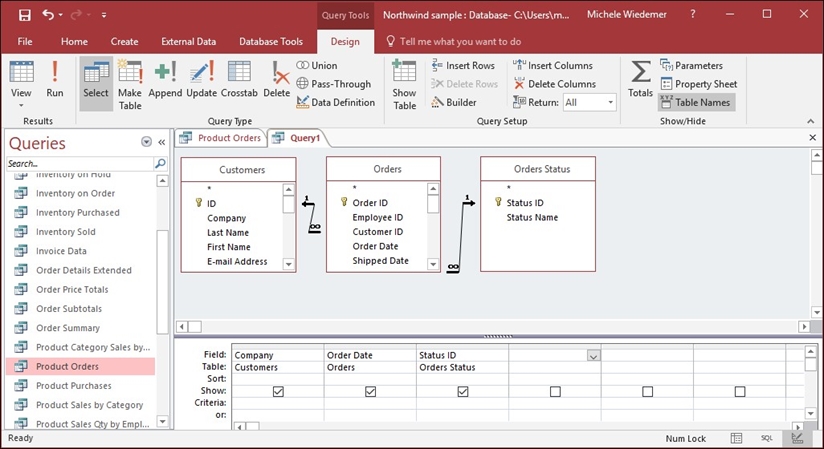The height and width of the screenshot is (449, 824).
Task: Select Shipped Date field in Orders table
Action: tap(380, 261)
